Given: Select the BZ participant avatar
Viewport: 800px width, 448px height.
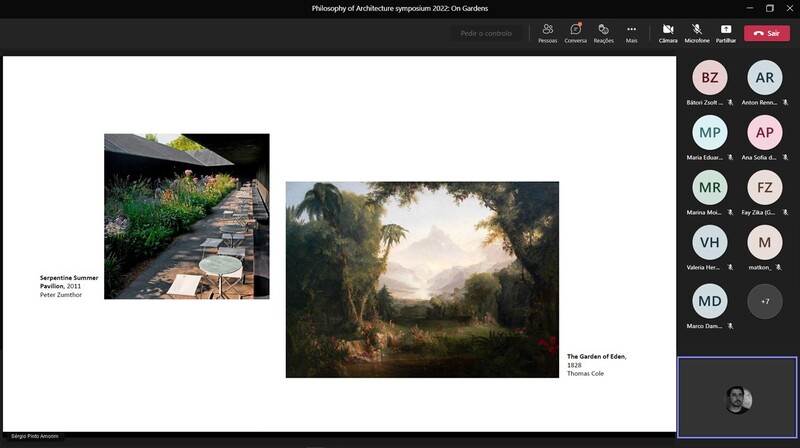Looking at the screenshot, I should (710, 78).
